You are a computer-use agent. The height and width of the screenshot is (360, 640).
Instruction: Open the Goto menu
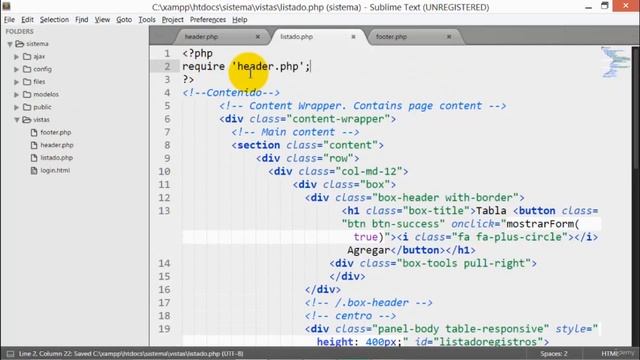pyautogui.click(x=124, y=20)
